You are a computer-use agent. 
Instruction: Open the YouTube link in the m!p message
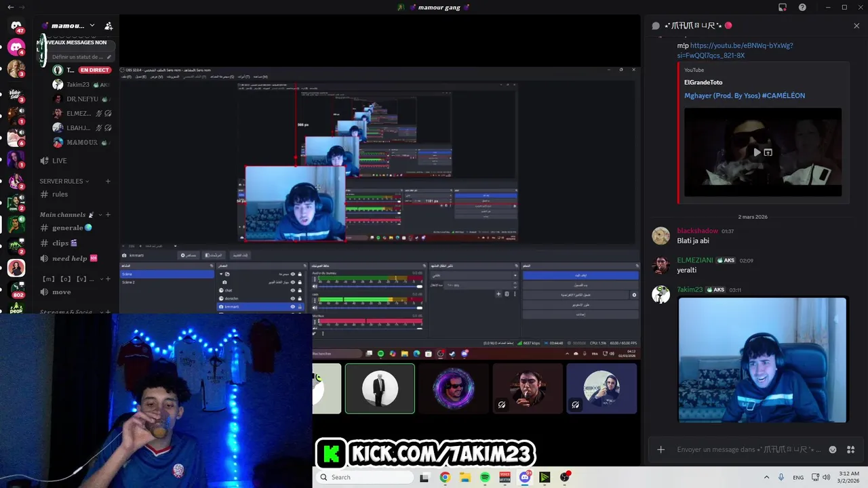[x=735, y=50]
